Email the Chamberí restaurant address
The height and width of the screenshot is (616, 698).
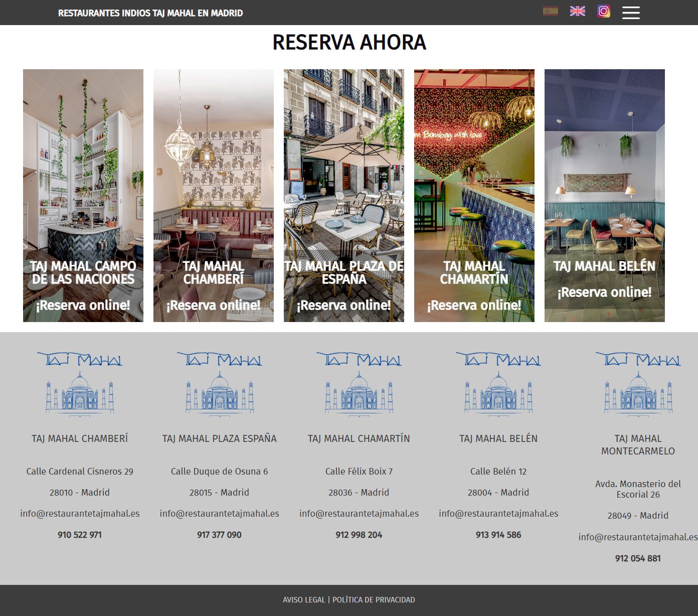pyautogui.click(x=80, y=514)
